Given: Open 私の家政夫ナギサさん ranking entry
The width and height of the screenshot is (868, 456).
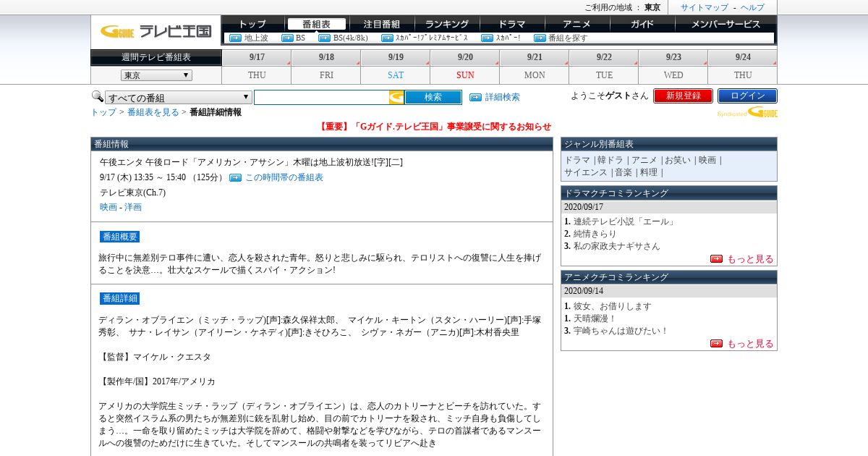Looking at the screenshot, I should pyautogui.click(x=617, y=246).
